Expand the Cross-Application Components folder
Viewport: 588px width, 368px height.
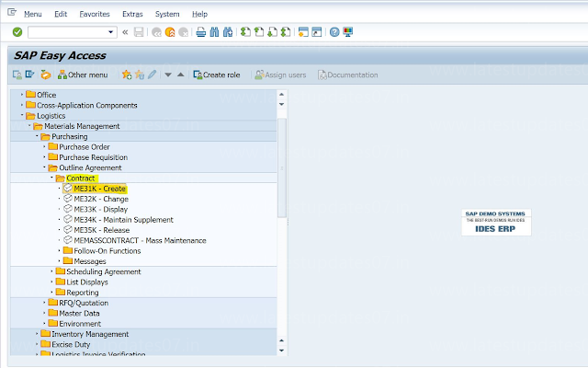(22, 105)
